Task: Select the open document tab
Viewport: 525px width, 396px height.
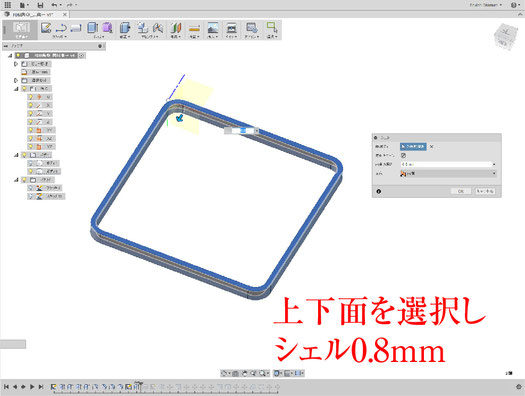Action: click(35, 14)
